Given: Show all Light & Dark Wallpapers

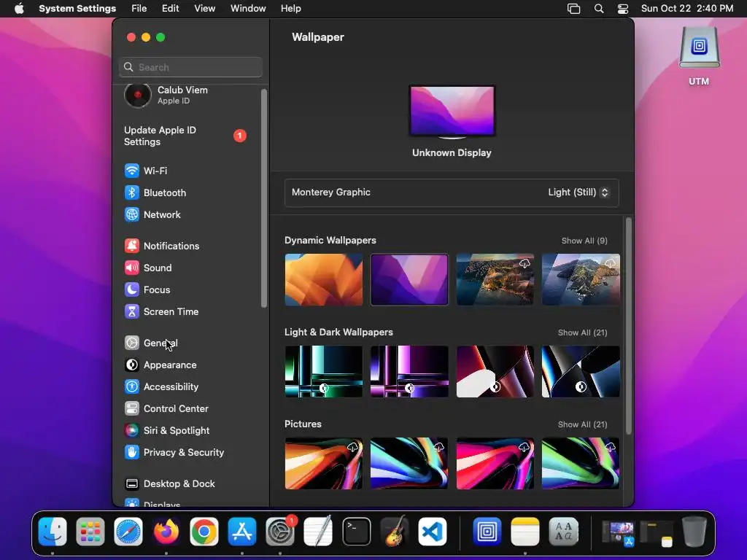Looking at the screenshot, I should 582,332.
